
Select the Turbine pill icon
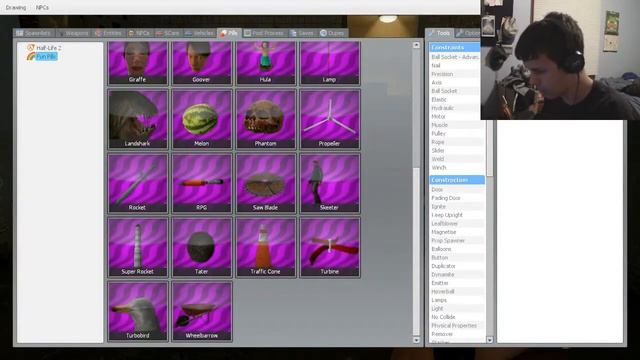[330, 247]
